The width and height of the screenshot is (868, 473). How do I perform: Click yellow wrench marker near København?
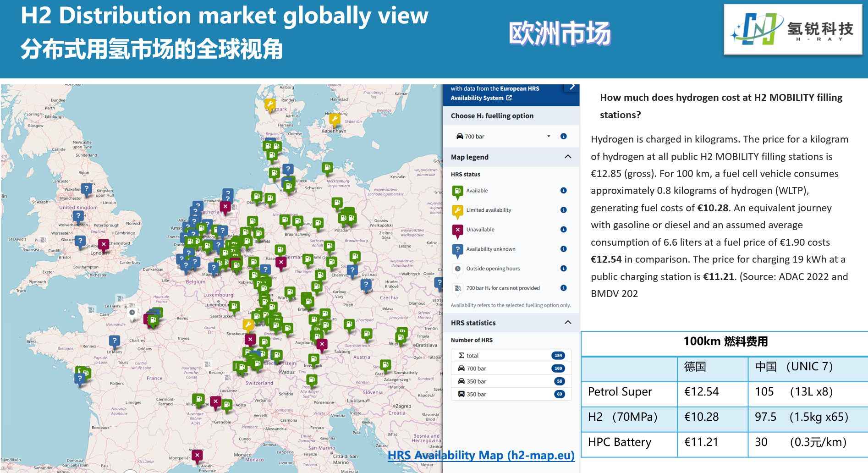click(x=335, y=120)
